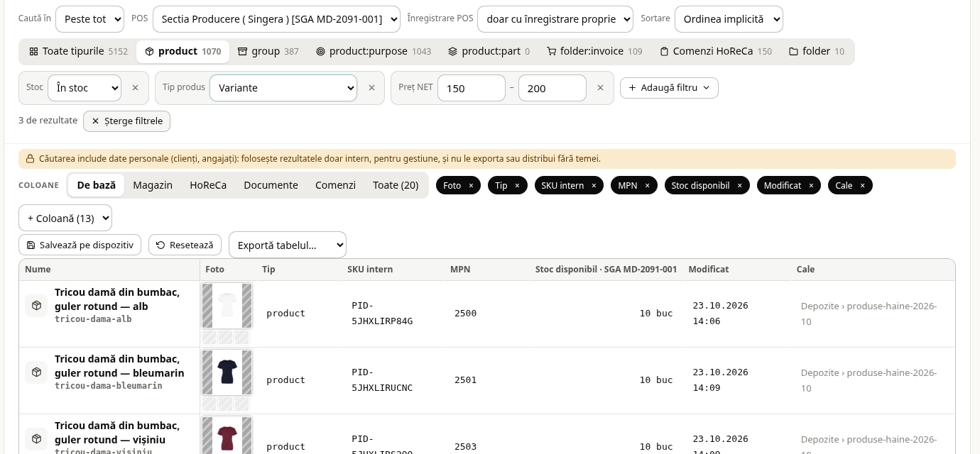Switch columns preset to HoReCa
The image size is (980, 454).
pos(208,185)
